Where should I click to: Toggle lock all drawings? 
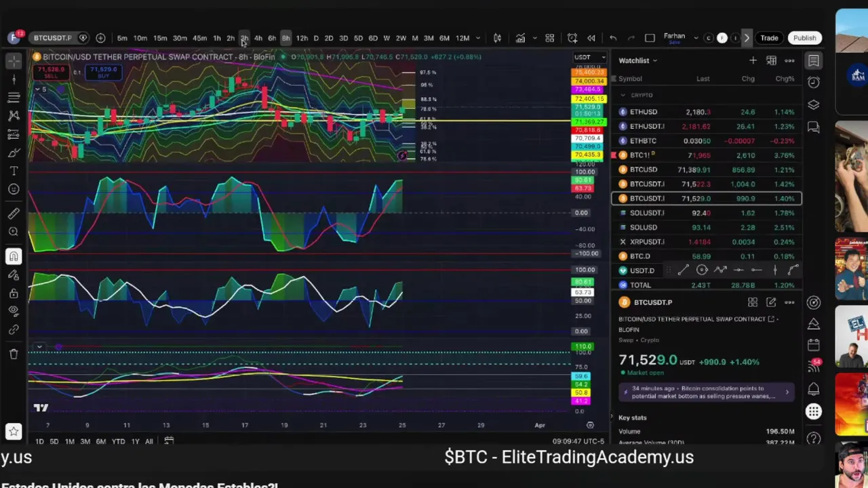click(x=14, y=293)
